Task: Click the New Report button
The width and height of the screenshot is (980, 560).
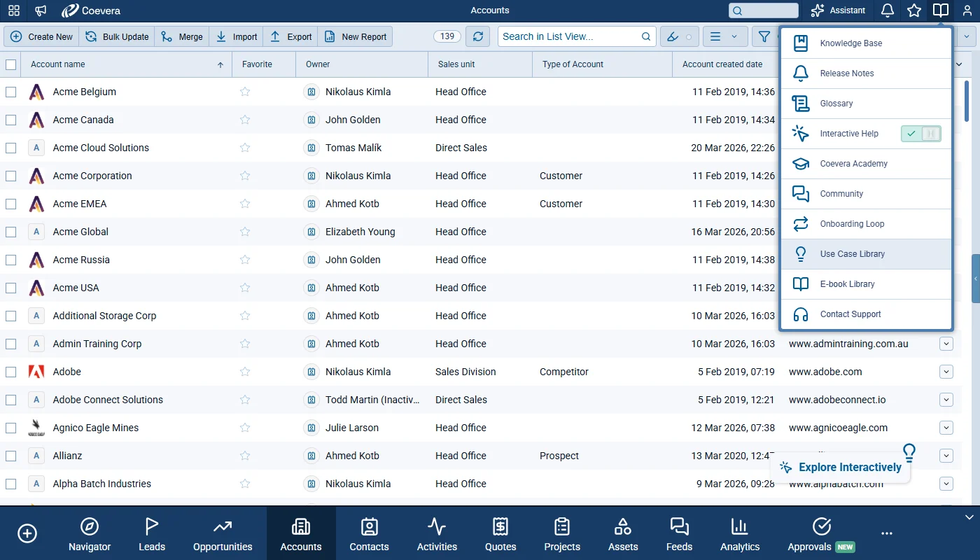Action: (x=355, y=36)
